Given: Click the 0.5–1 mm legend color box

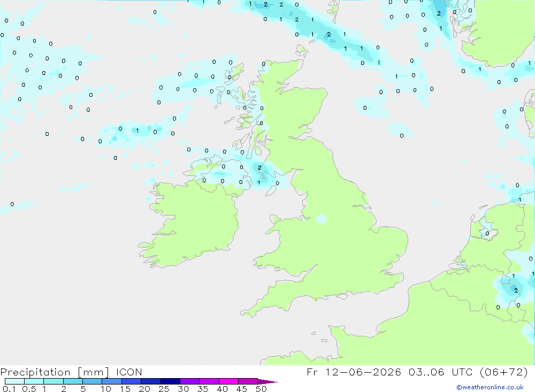Looking at the screenshot, I should pyautogui.click(x=34, y=381).
